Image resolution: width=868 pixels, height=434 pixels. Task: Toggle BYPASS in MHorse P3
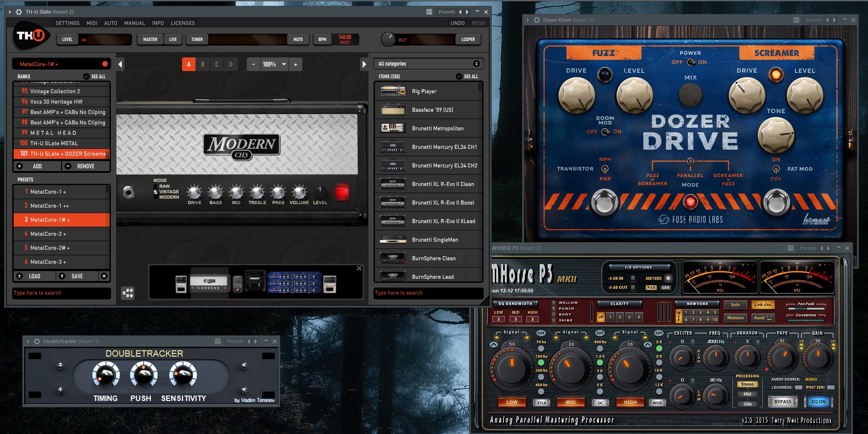[x=782, y=402]
